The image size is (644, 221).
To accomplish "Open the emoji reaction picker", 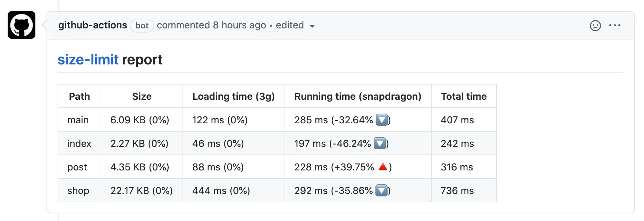I will pos(595,26).
